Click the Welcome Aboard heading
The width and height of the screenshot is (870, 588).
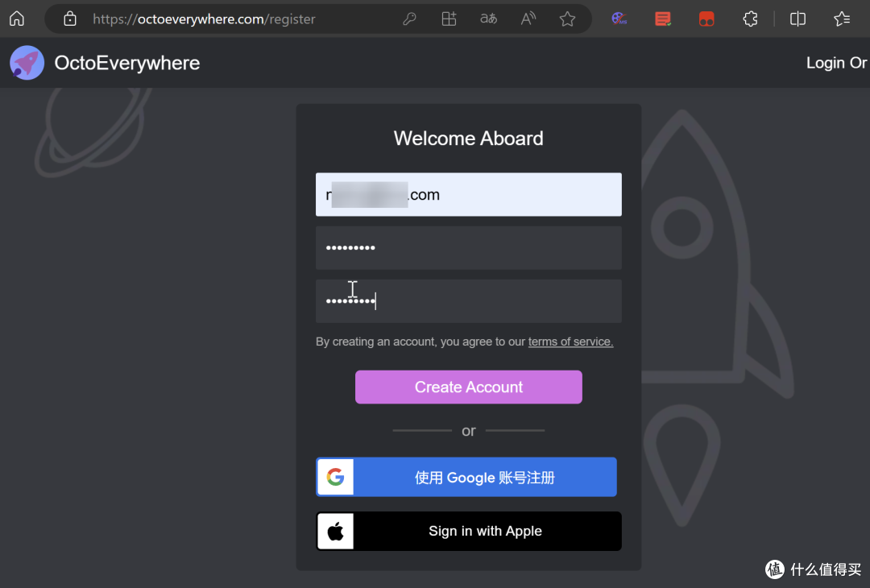tap(468, 138)
